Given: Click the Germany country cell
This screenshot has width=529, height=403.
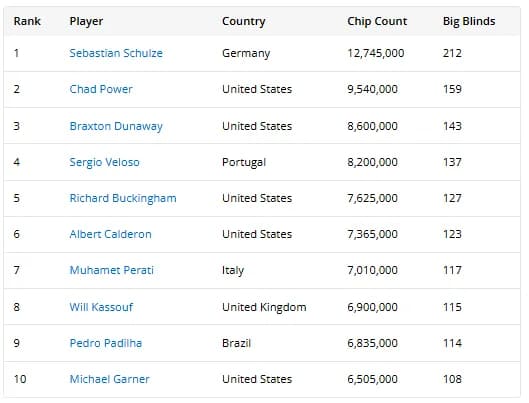Looking at the screenshot, I should pos(246,53).
